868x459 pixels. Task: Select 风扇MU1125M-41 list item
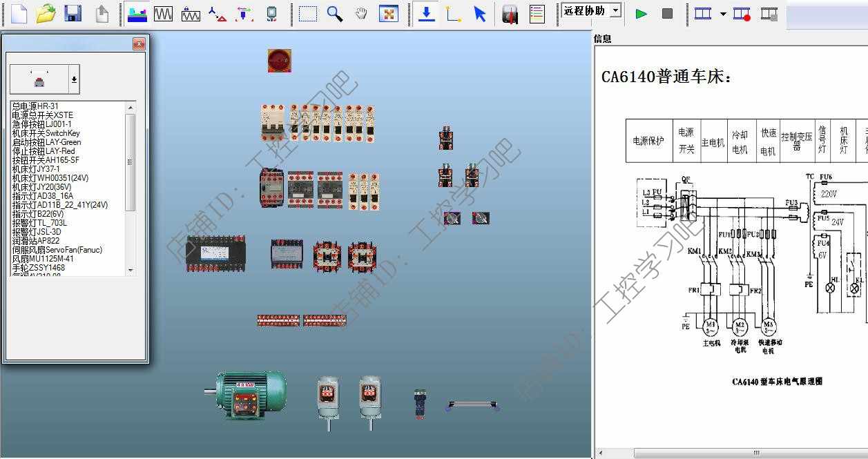pyautogui.click(x=43, y=259)
